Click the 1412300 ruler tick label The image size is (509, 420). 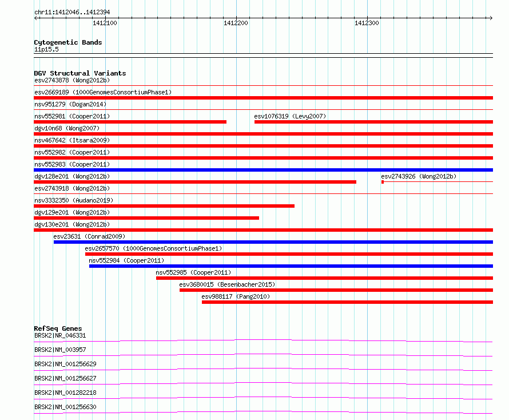367,23
